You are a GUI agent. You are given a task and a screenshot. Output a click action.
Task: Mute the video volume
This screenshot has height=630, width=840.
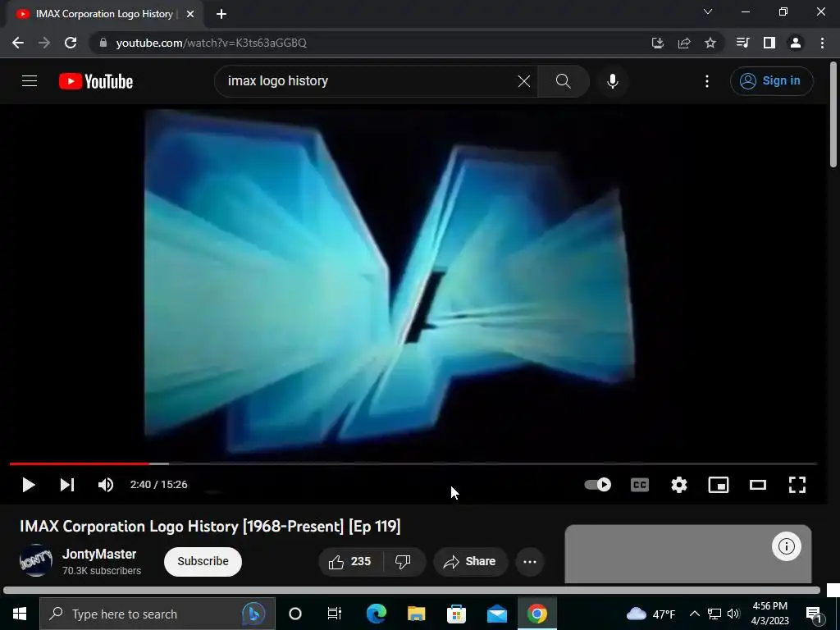(106, 485)
